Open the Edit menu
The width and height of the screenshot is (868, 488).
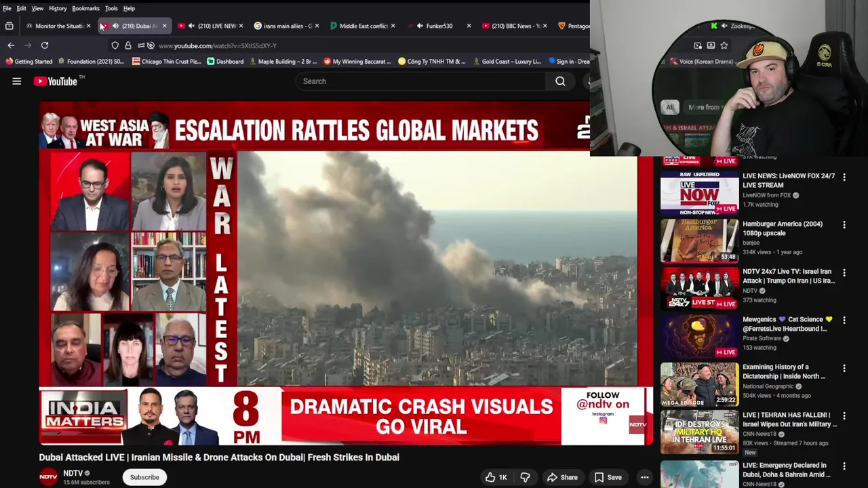pos(22,8)
